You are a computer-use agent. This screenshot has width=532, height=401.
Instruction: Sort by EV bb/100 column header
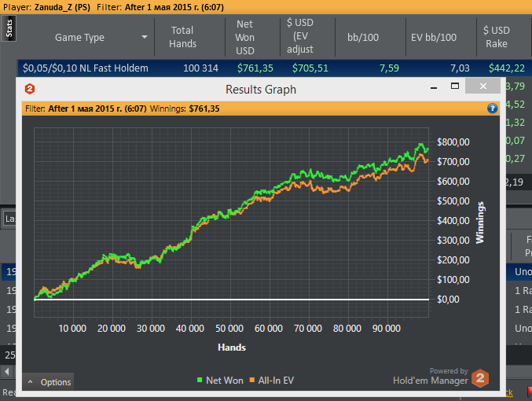[x=434, y=37]
